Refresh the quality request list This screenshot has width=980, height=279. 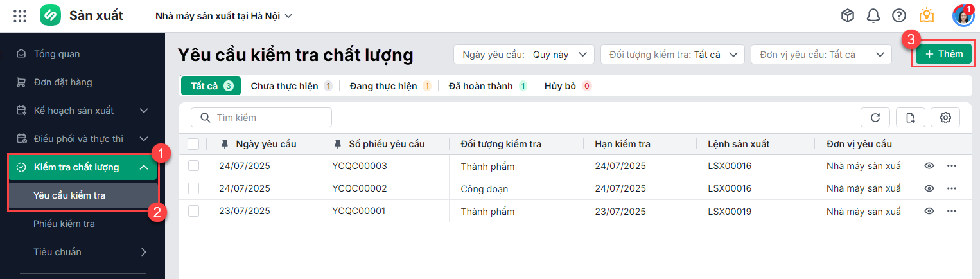pos(875,118)
